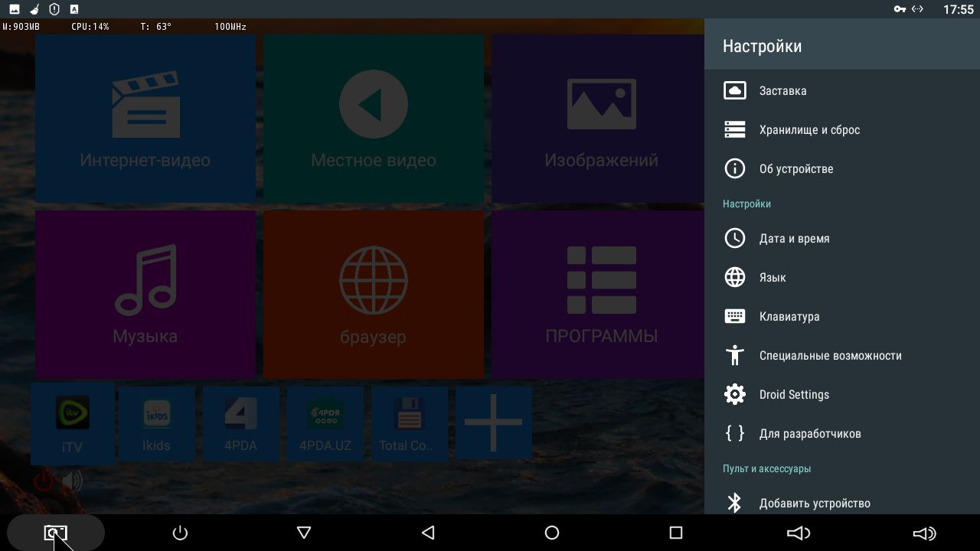Click the M:903MB memory overlay text
Image resolution: width=980 pixels, height=551 pixels.
(21, 27)
